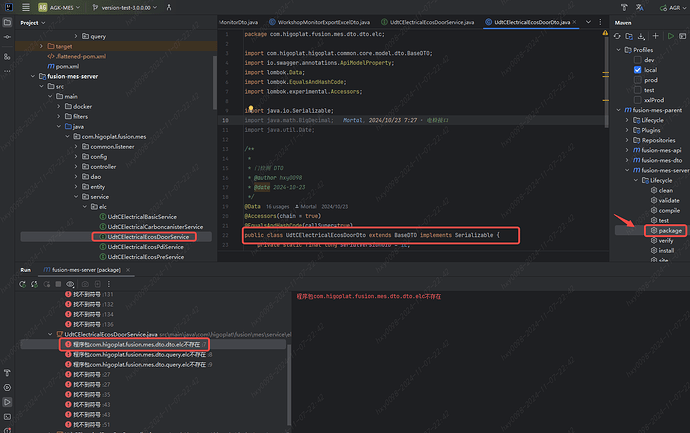Viewport: 690px width, 433px height.
Task: Open Run toolbar more options kebab
Action: 109,284
